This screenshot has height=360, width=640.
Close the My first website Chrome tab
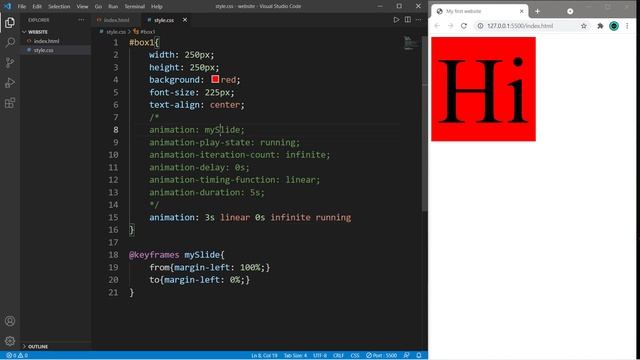(521, 11)
